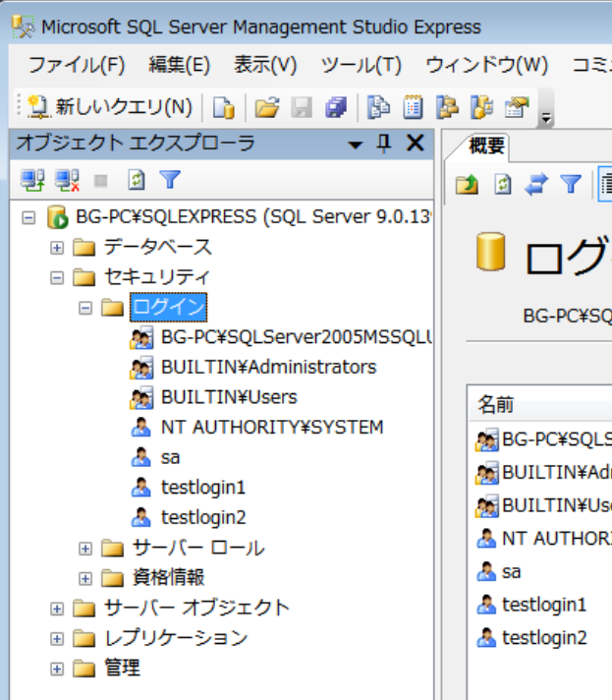Click the Connect icon in Object Explorer toolbar
This screenshot has height=700, width=612.
(32, 180)
